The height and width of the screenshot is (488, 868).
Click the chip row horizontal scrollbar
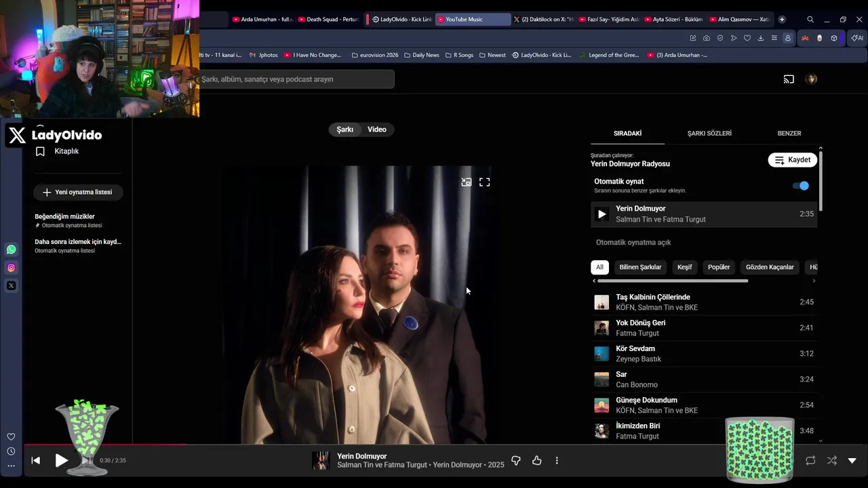[x=673, y=281]
